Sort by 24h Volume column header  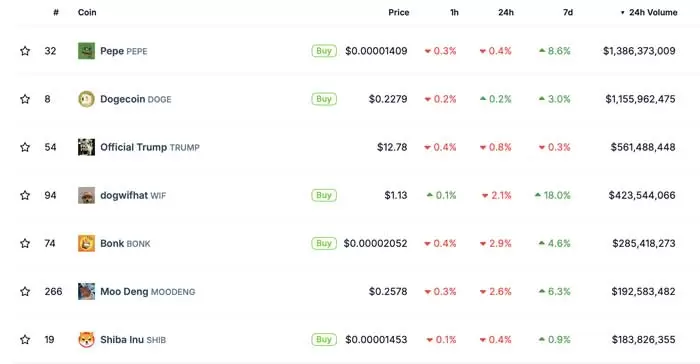[649, 13]
